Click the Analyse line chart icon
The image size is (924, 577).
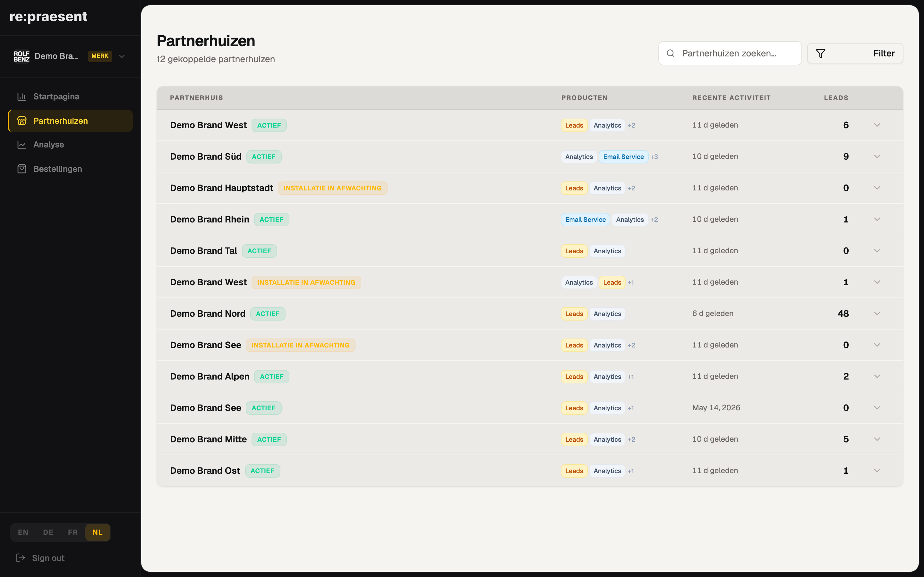(x=22, y=145)
